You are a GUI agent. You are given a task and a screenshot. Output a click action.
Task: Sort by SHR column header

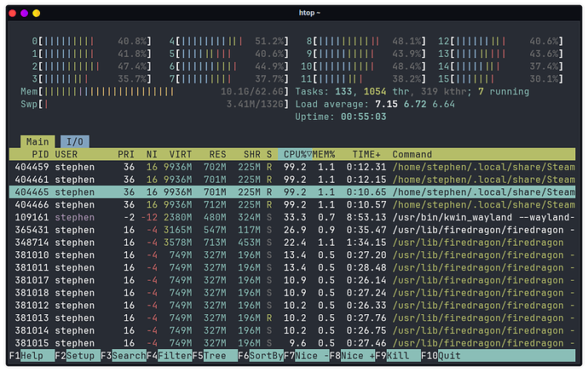252,154
